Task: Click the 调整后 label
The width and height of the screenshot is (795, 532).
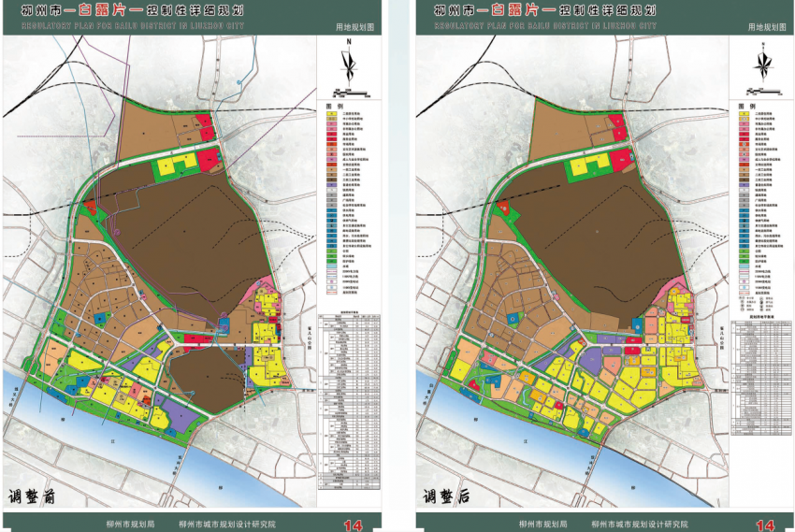Action: pyautogui.click(x=446, y=496)
